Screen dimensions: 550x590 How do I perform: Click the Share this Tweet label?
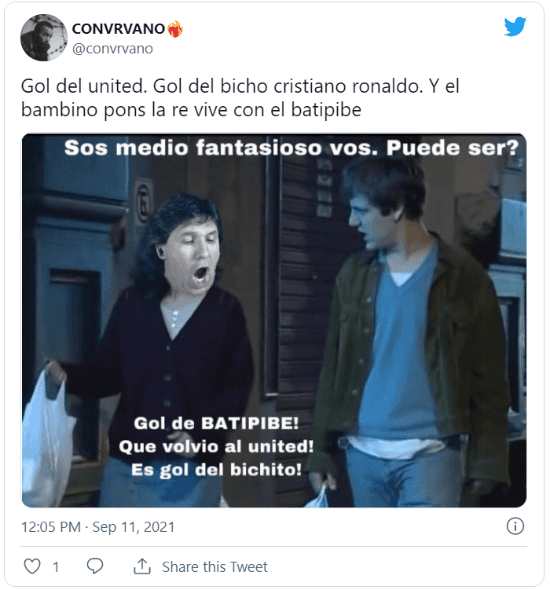click(x=215, y=567)
